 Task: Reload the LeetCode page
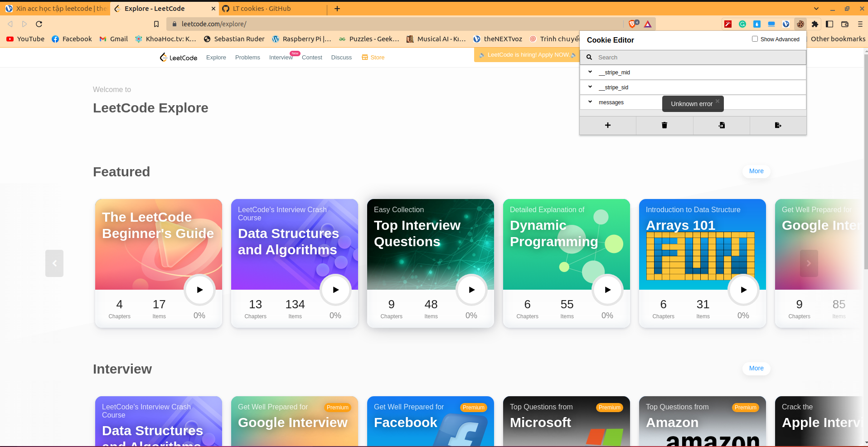click(x=39, y=24)
